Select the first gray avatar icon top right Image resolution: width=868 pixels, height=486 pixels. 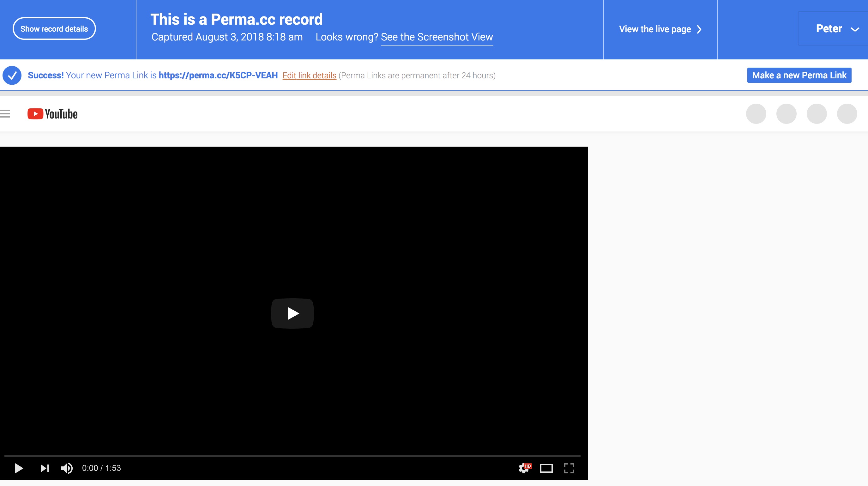pyautogui.click(x=756, y=113)
